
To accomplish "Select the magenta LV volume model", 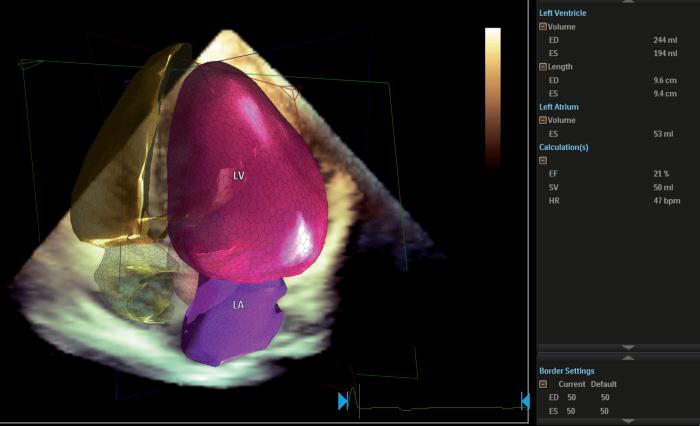I will pyautogui.click(x=246, y=174).
